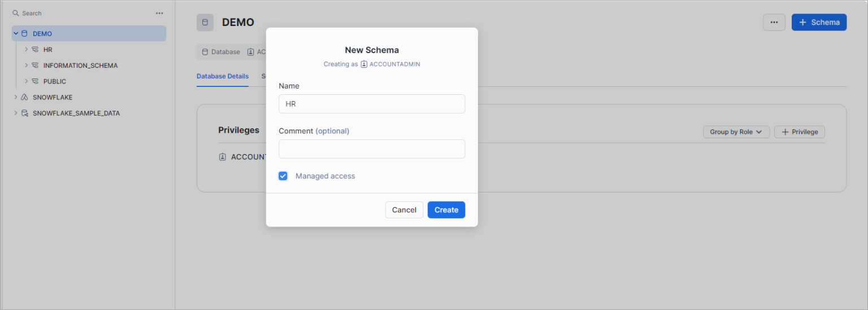Uncheck the Managed access checkbox
Screen dimensions: 868x310
pyautogui.click(x=283, y=176)
